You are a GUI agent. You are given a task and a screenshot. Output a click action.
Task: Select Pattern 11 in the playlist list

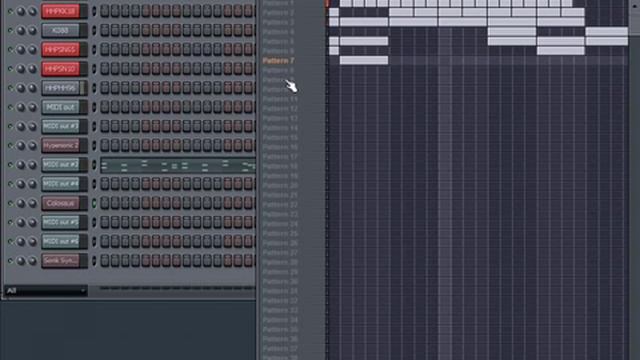click(280, 99)
